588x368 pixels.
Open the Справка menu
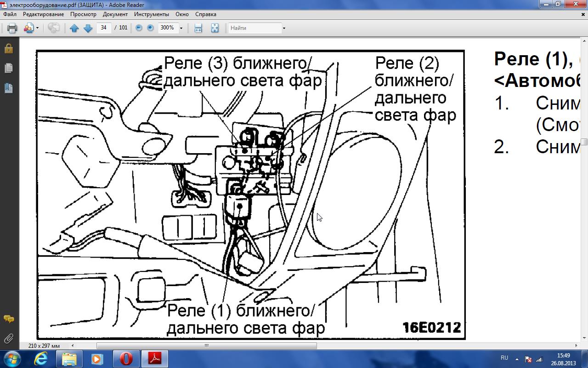coord(206,14)
